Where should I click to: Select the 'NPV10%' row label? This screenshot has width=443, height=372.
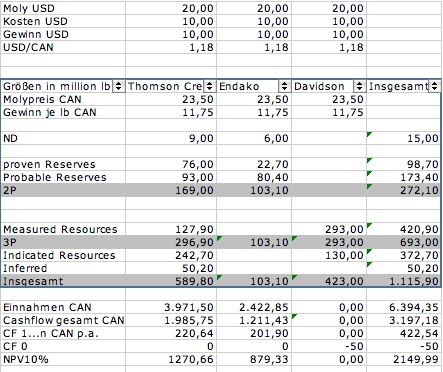63,359
